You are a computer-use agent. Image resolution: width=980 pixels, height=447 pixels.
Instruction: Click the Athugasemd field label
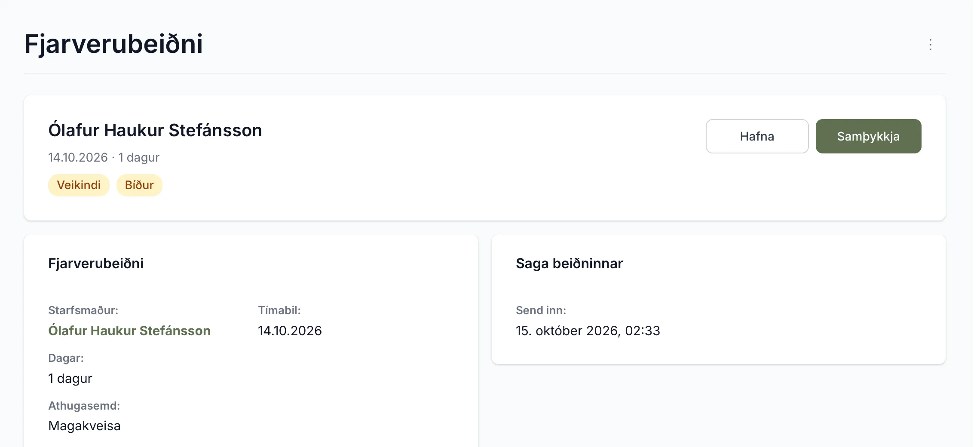84,406
